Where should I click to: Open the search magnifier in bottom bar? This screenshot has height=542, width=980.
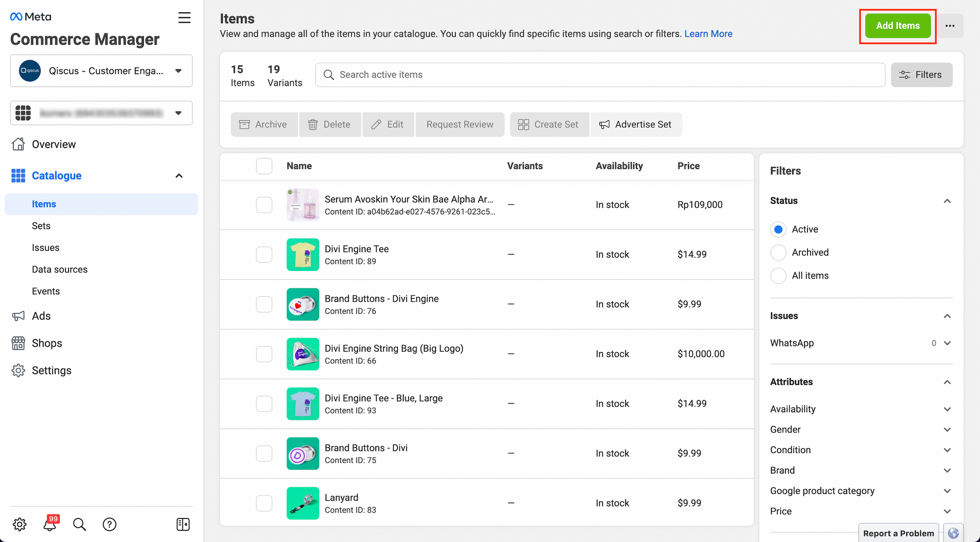[x=79, y=524]
